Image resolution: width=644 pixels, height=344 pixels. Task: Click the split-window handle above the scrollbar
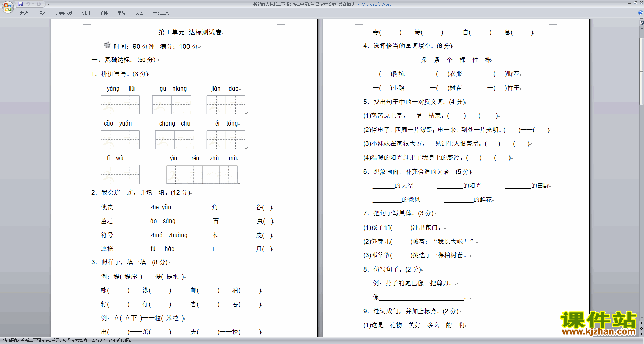coord(642,19)
